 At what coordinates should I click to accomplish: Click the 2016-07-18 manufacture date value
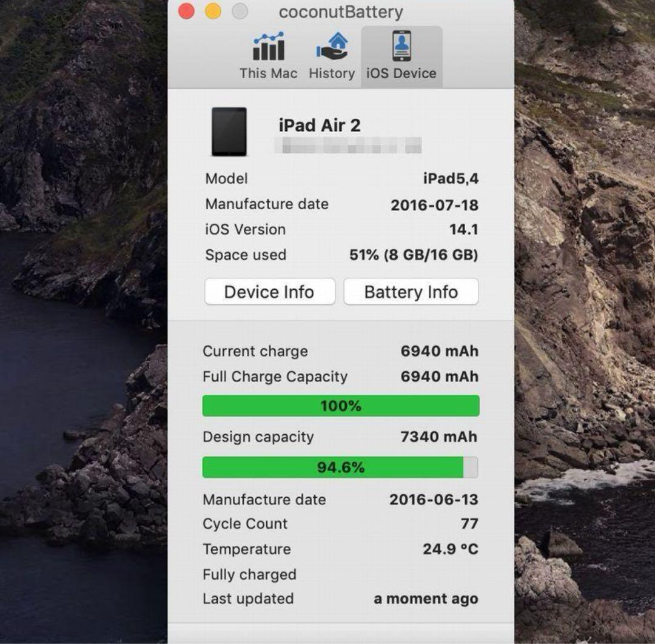click(434, 205)
